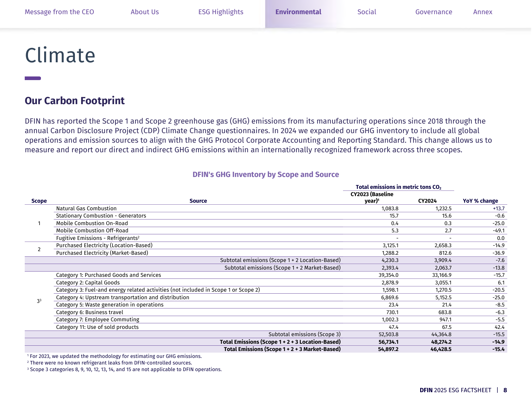
Task: Navigate to the Governance tab
Action: click(434, 12)
